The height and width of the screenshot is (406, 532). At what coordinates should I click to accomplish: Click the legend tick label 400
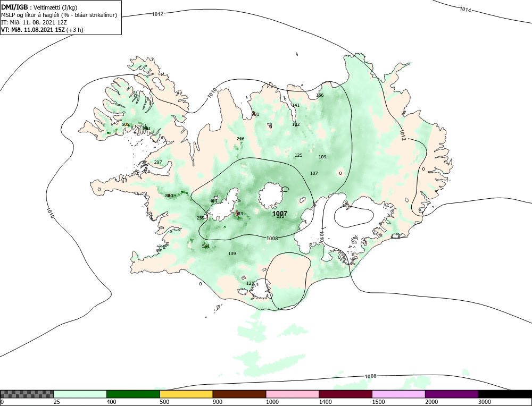click(x=111, y=402)
